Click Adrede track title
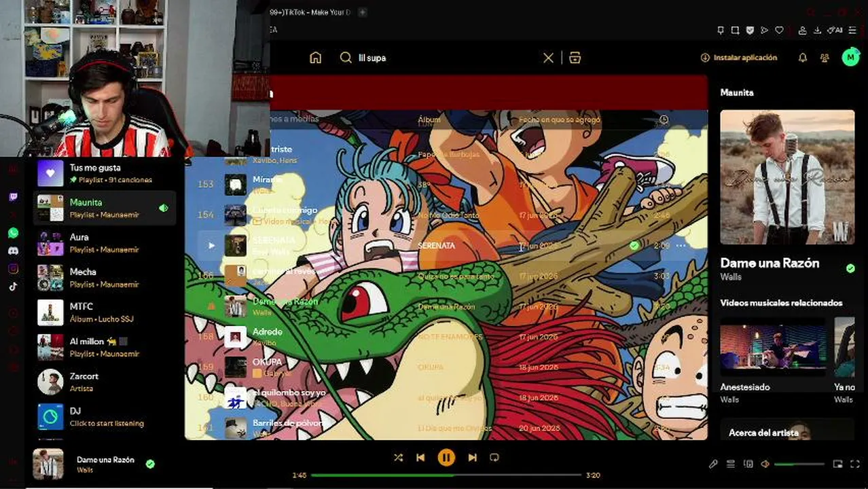This screenshot has width=868, height=489. tap(267, 331)
